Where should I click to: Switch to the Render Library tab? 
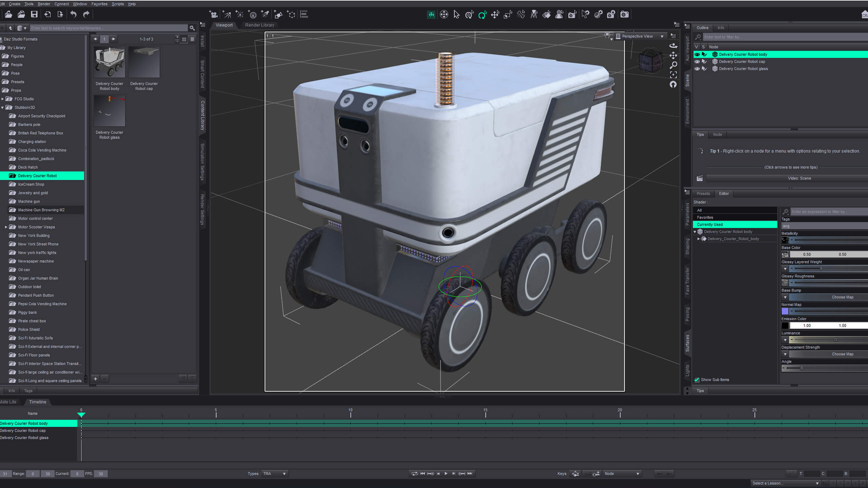[x=260, y=25]
